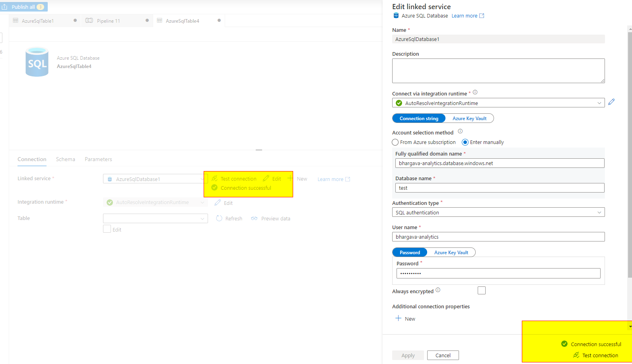The image size is (632, 364).
Task: Click the large SQL database icon
Action: [37, 62]
